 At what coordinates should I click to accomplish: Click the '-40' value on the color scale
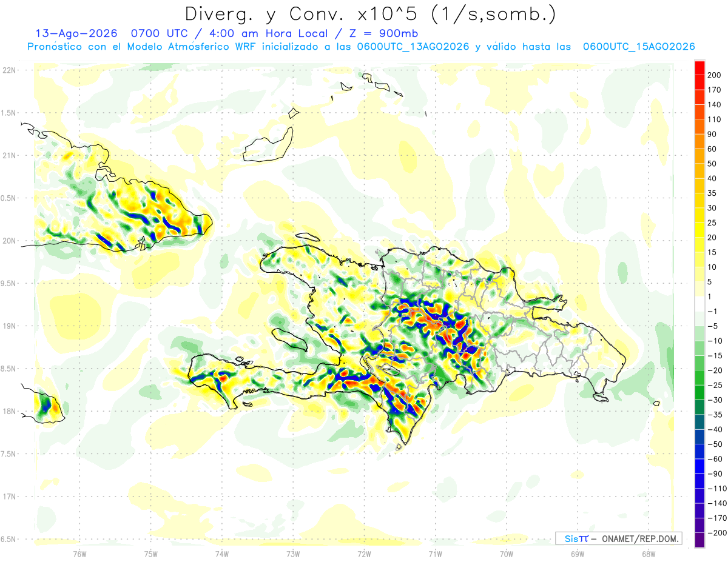click(715, 430)
